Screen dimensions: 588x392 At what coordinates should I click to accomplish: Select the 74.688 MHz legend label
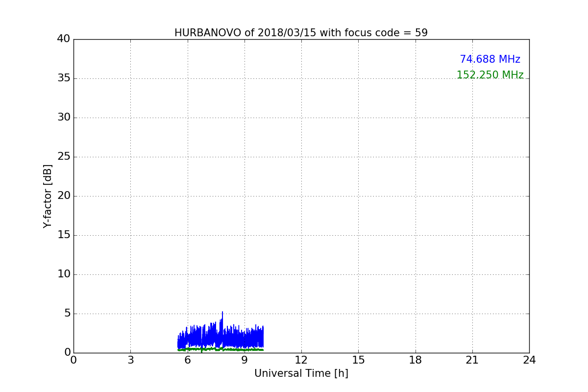point(490,59)
